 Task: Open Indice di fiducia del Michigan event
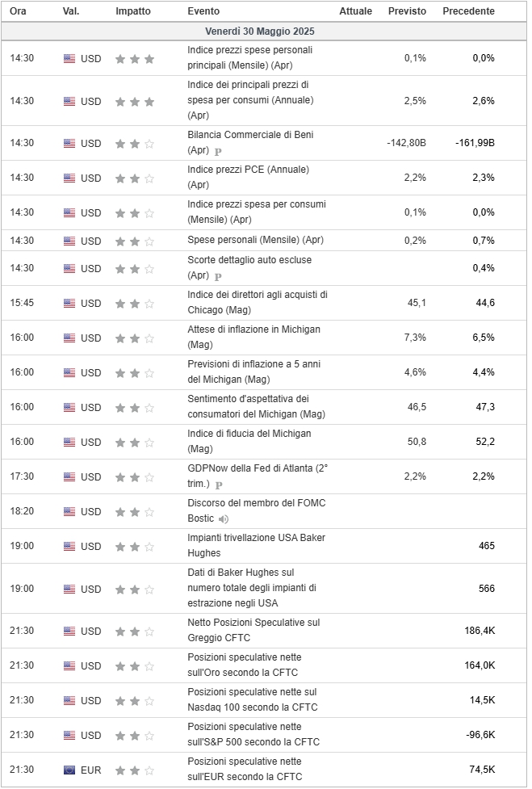(x=249, y=441)
